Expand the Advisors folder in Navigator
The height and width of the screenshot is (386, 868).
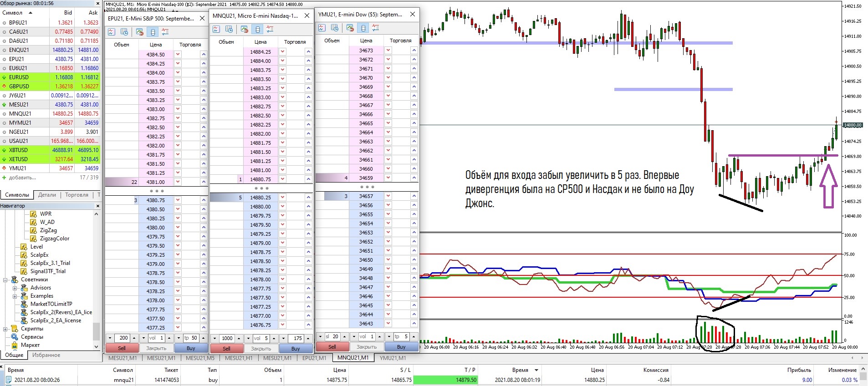click(x=15, y=288)
